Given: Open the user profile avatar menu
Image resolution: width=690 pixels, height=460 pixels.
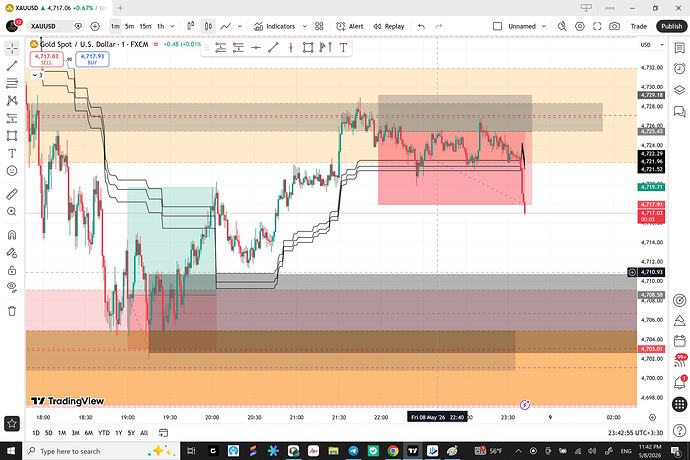Looking at the screenshot, I should 12,26.
